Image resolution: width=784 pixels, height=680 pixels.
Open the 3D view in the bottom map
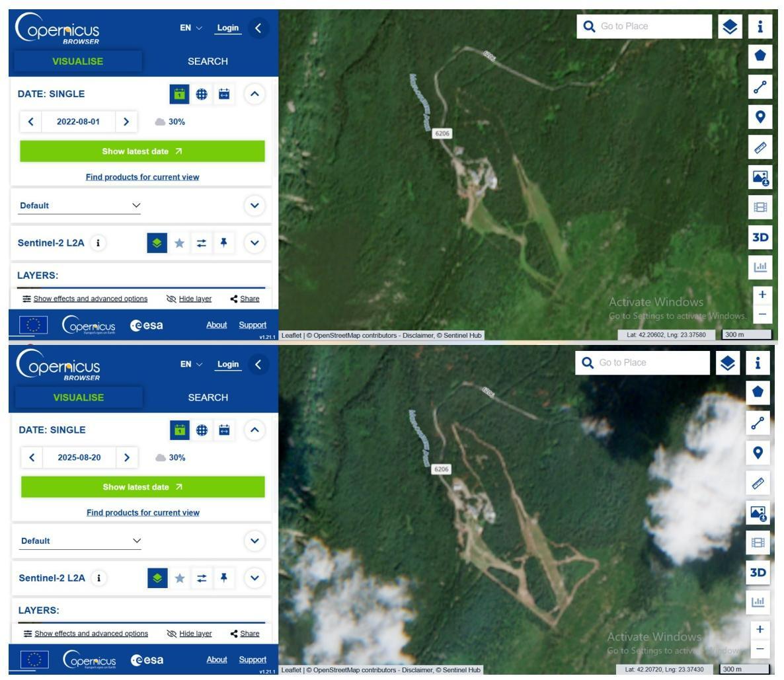[758, 572]
